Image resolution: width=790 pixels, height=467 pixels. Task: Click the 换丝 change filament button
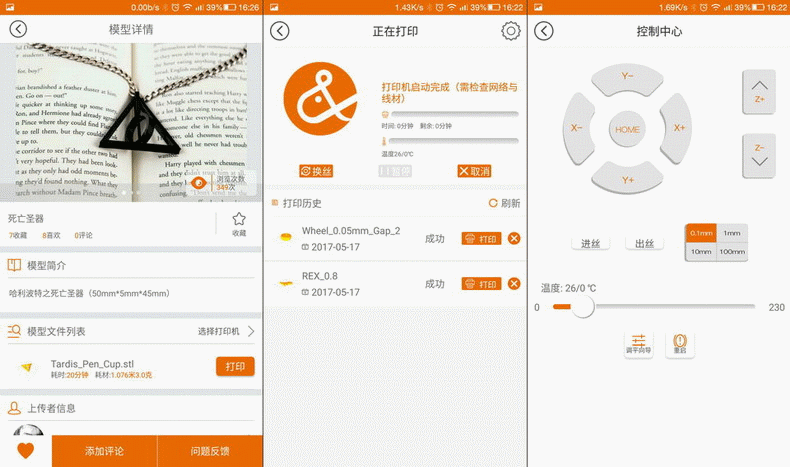point(316,171)
